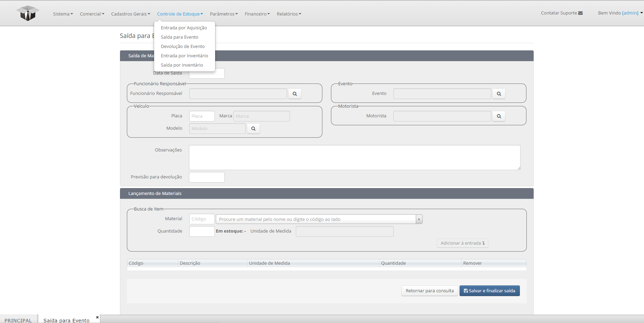Close the Saída para Evento bottom tab
The width and height of the screenshot is (644, 323).
coord(97,317)
